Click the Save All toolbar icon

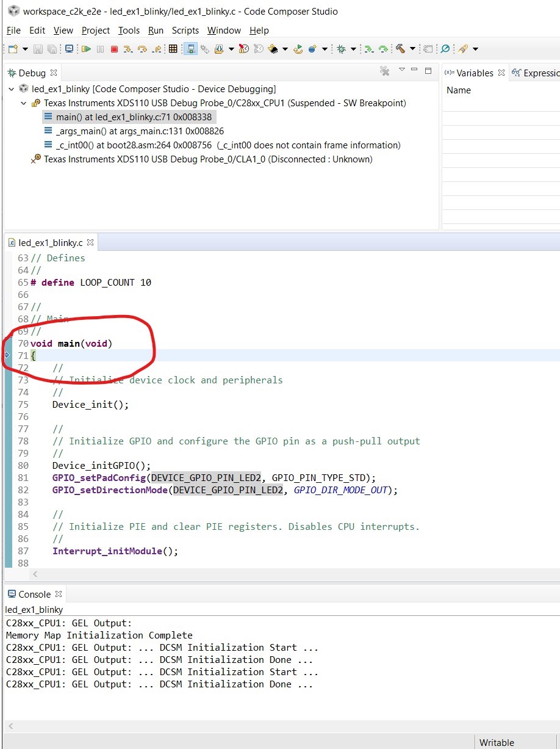pos(52,49)
